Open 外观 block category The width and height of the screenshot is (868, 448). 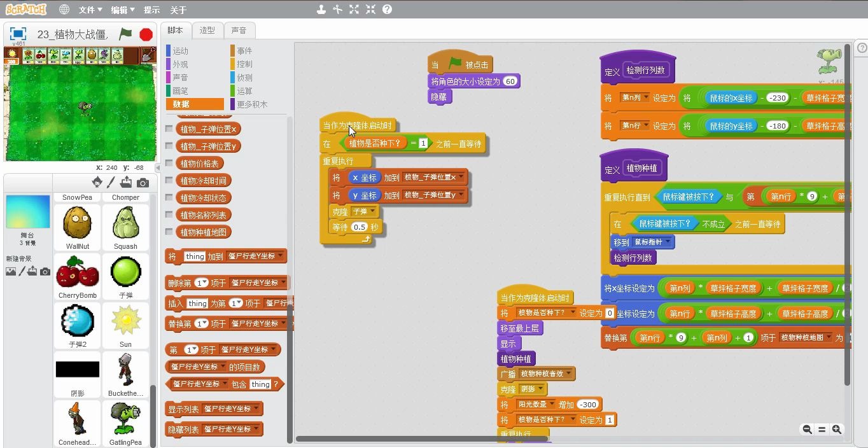(x=181, y=64)
